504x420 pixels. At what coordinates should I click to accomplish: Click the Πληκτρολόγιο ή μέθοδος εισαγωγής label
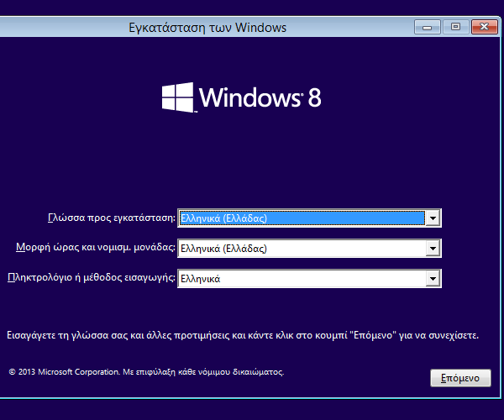point(92,278)
